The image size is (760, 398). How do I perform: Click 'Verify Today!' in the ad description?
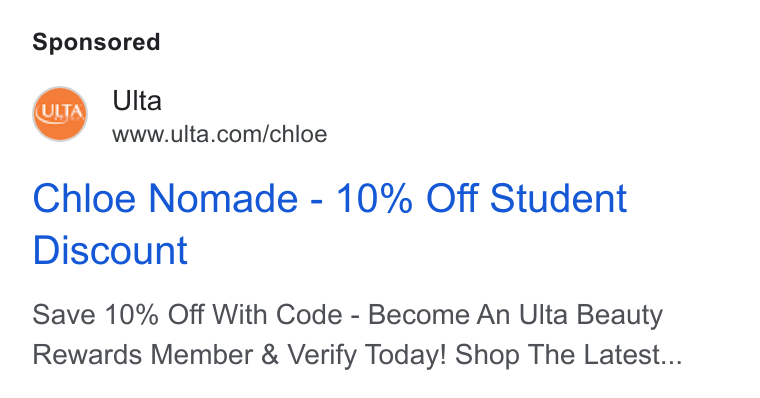[x=366, y=355]
